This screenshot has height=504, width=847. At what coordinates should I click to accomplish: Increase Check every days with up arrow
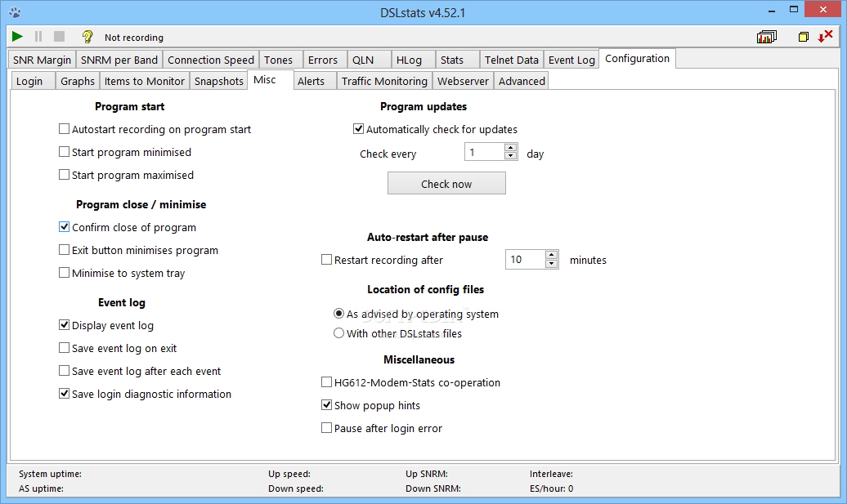(510, 148)
